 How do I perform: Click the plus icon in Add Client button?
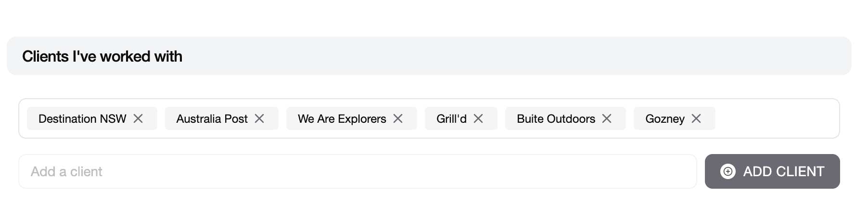coord(728,171)
